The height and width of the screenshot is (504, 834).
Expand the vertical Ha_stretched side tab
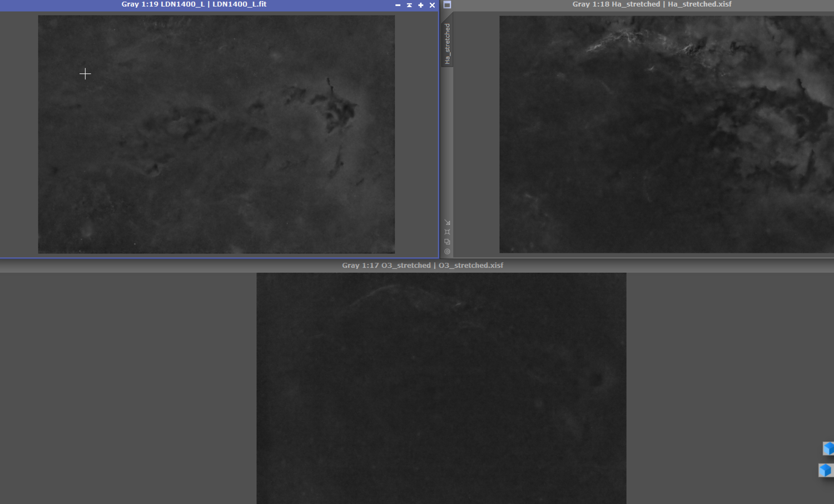[x=448, y=41]
